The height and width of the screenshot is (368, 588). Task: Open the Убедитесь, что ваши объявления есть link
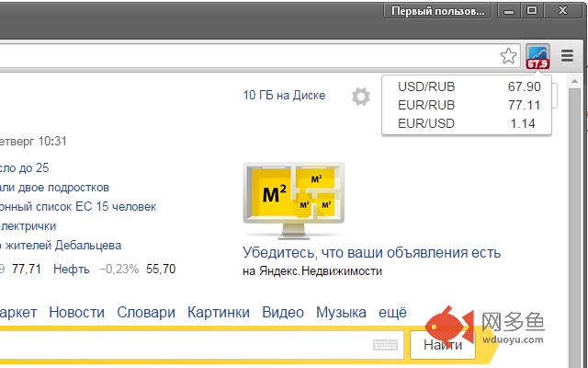pyautogui.click(x=371, y=252)
